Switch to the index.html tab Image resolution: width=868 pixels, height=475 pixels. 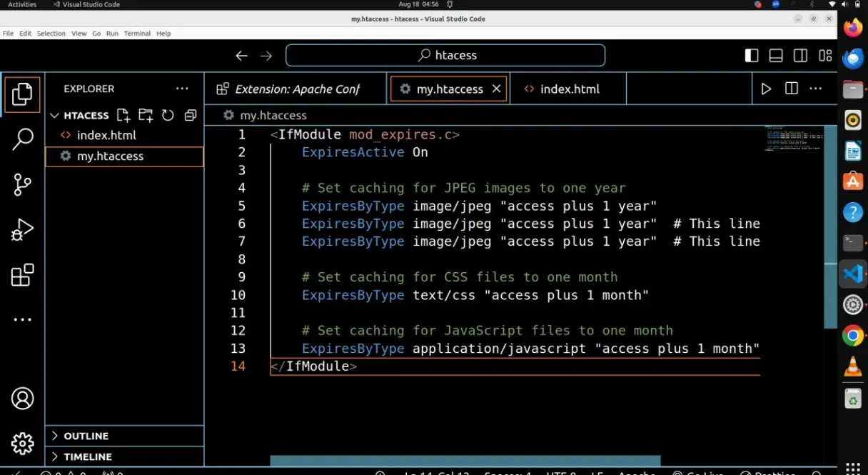569,89
